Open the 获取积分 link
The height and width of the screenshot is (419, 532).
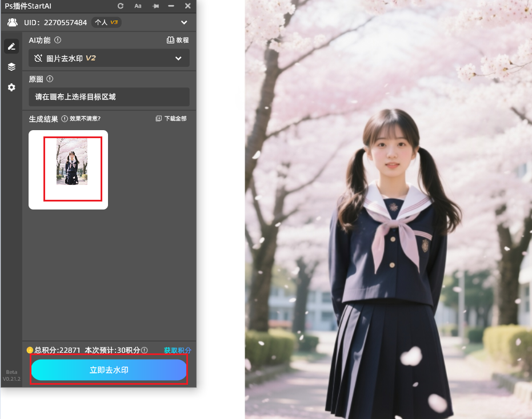click(x=177, y=350)
